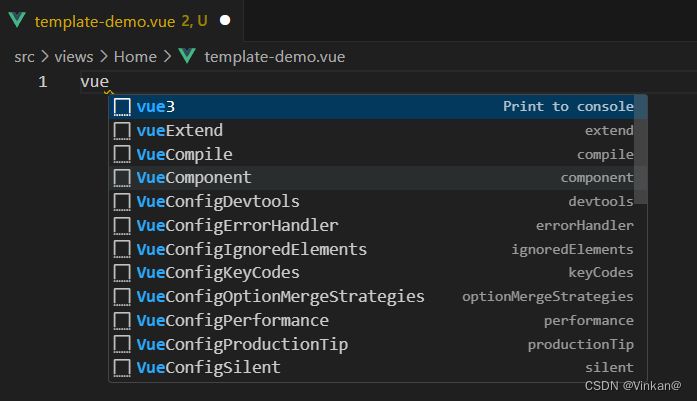
Task: Click the 'extend' description text
Action: click(609, 131)
